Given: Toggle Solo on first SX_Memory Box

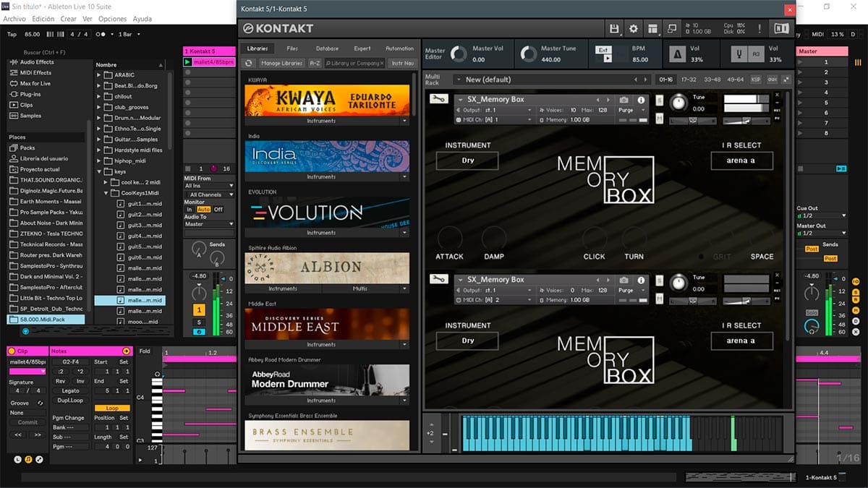Looking at the screenshot, I should tap(660, 100).
